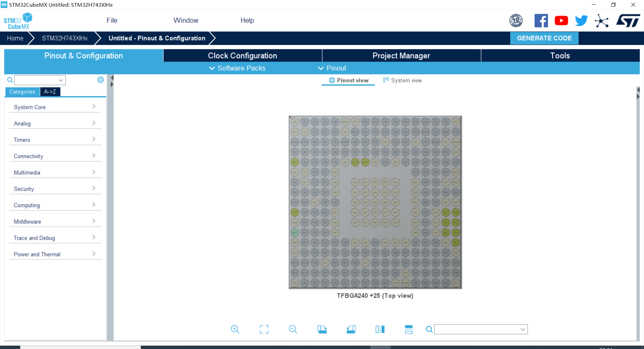Expand the Computing category

[55, 205]
